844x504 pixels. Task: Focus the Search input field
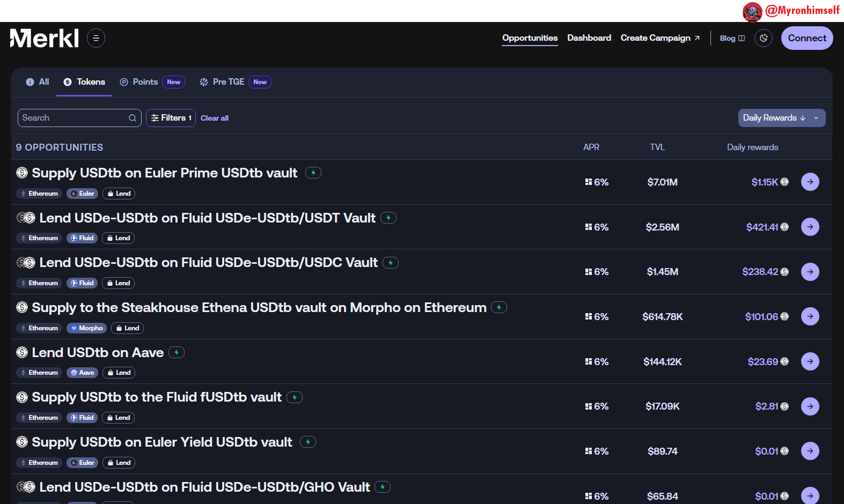79,118
